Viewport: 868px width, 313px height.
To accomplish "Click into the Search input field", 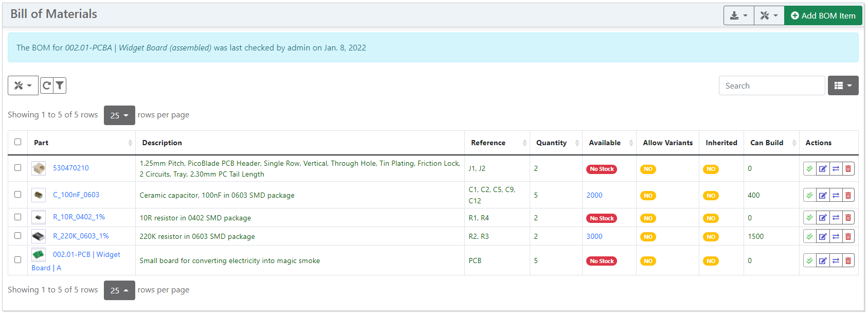I will [x=771, y=86].
